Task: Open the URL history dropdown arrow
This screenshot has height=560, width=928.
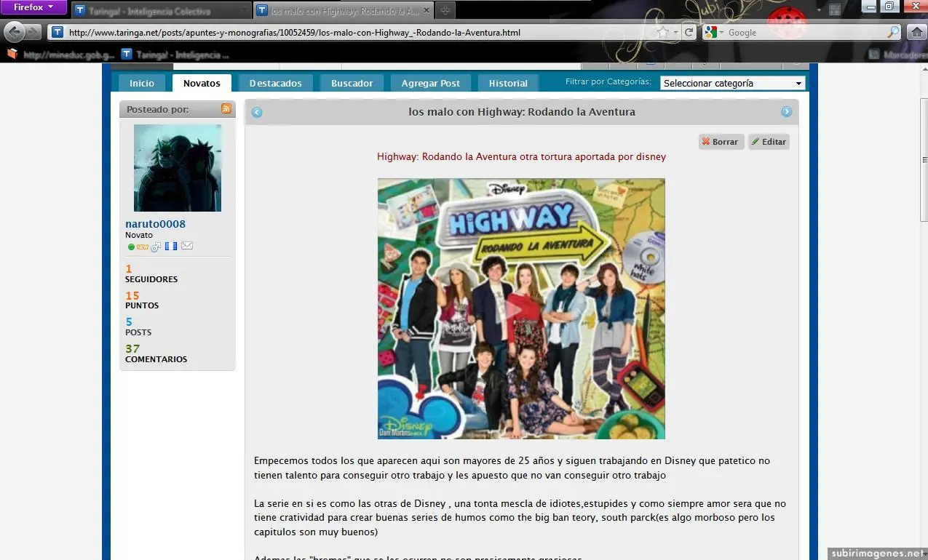Action: [676, 32]
